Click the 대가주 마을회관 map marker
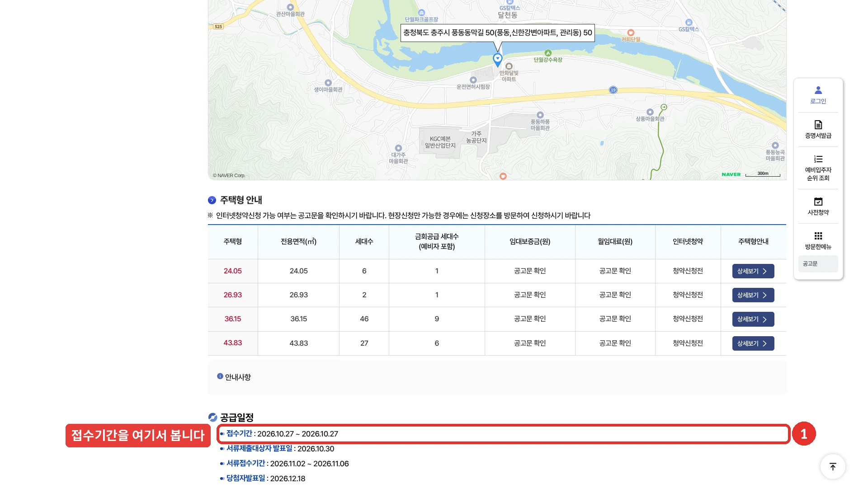868x488 pixels. (398, 148)
